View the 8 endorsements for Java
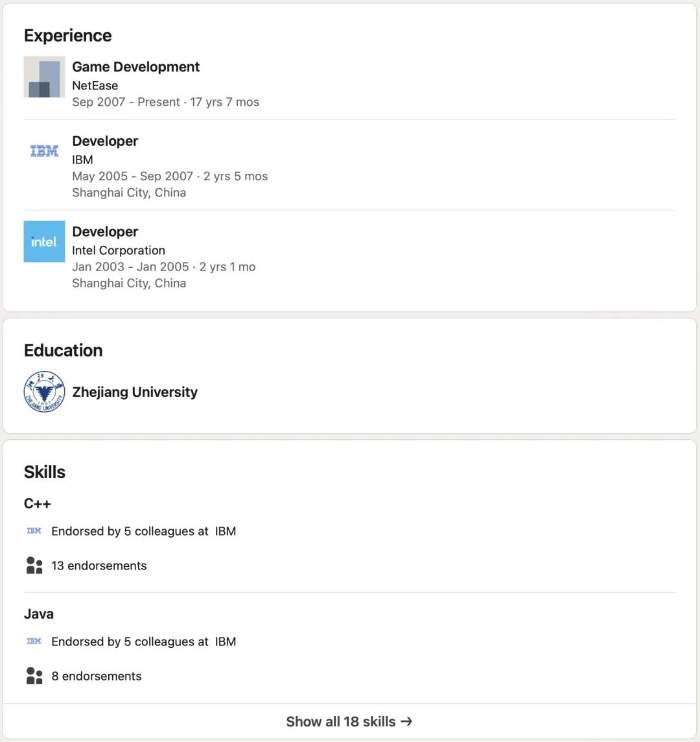Viewport: 700px width, 742px height. point(97,676)
